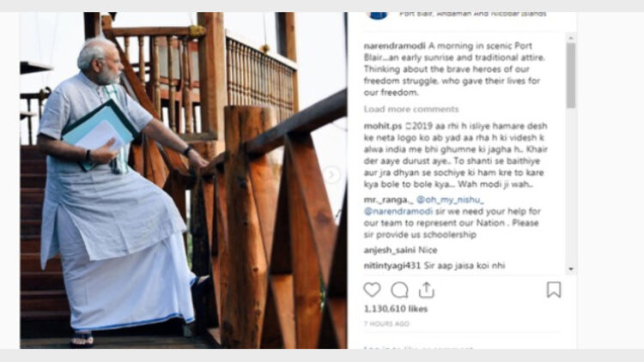Open the @oh_my_nishu_ mention

tap(450, 200)
